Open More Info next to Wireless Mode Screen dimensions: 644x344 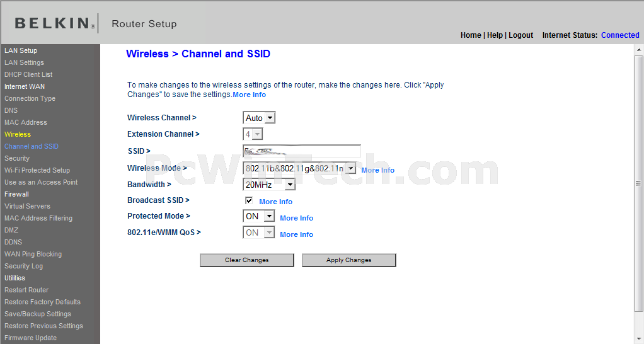tap(378, 170)
